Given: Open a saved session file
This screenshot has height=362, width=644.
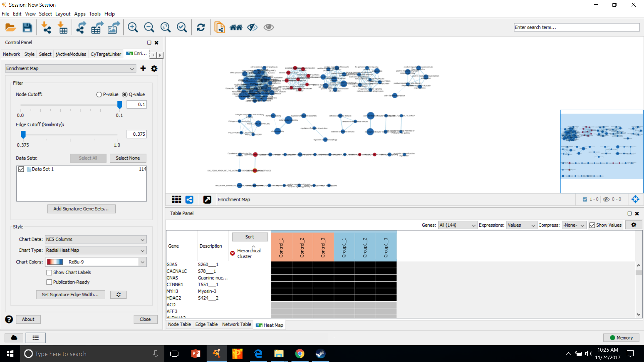Looking at the screenshot, I should [x=10, y=27].
